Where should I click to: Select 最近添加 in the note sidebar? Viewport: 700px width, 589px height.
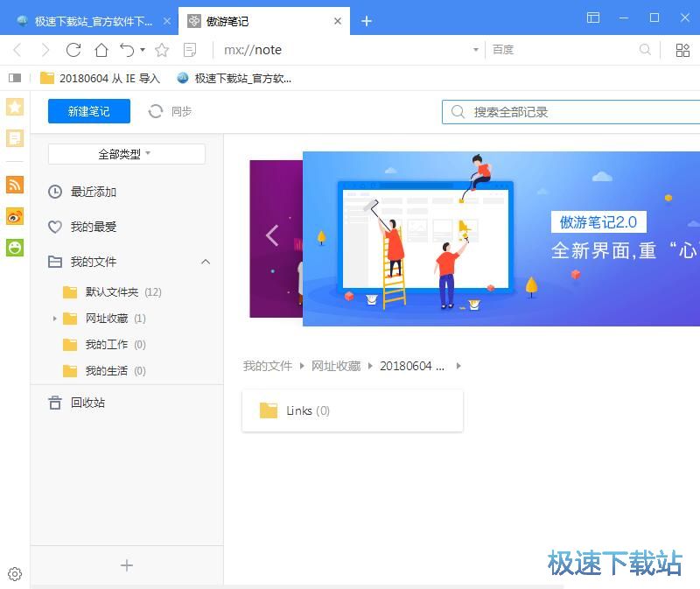click(126, 192)
